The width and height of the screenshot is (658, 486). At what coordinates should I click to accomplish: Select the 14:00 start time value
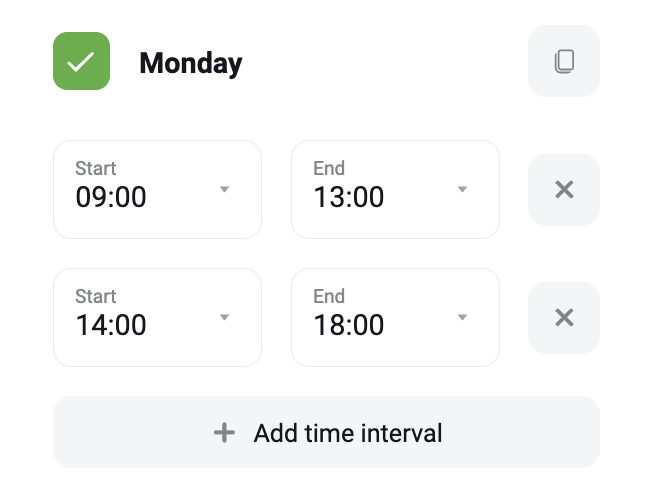click(111, 325)
